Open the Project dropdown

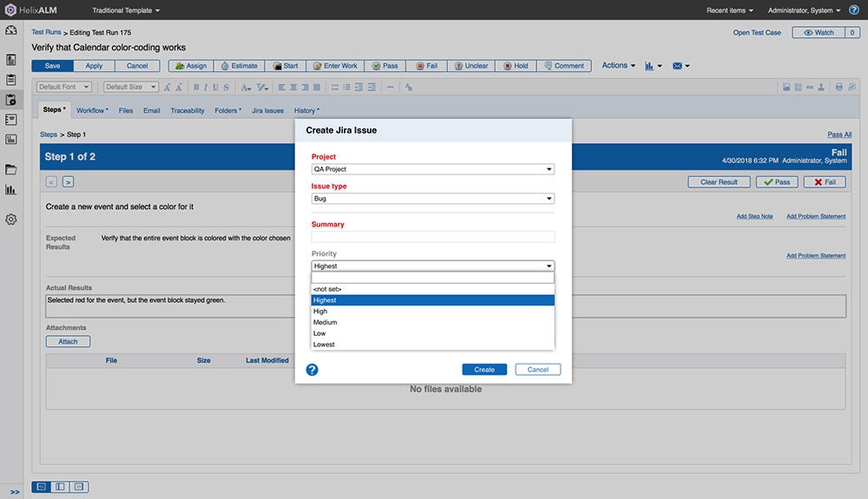[x=433, y=169]
